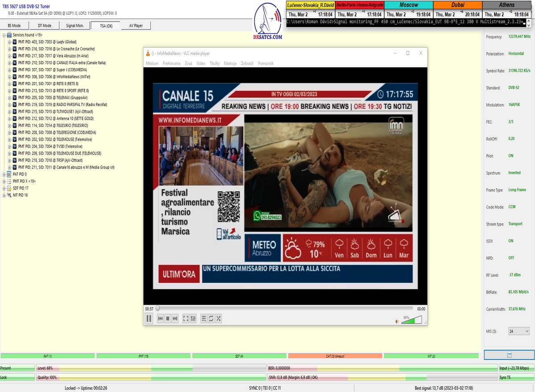Click the VLC playback seek bar
The height and width of the screenshot is (392, 535).
click(x=285, y=308)
